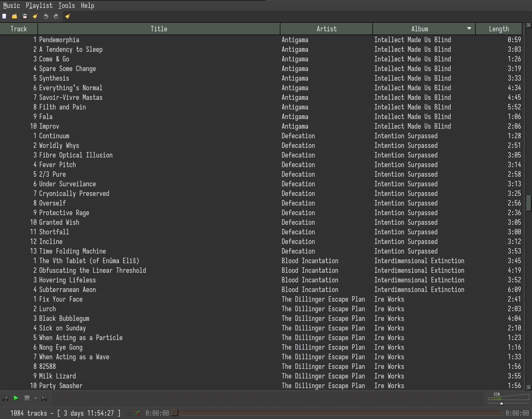
Task: Select the track "Under Surveilance"
Action: (261, 184)
